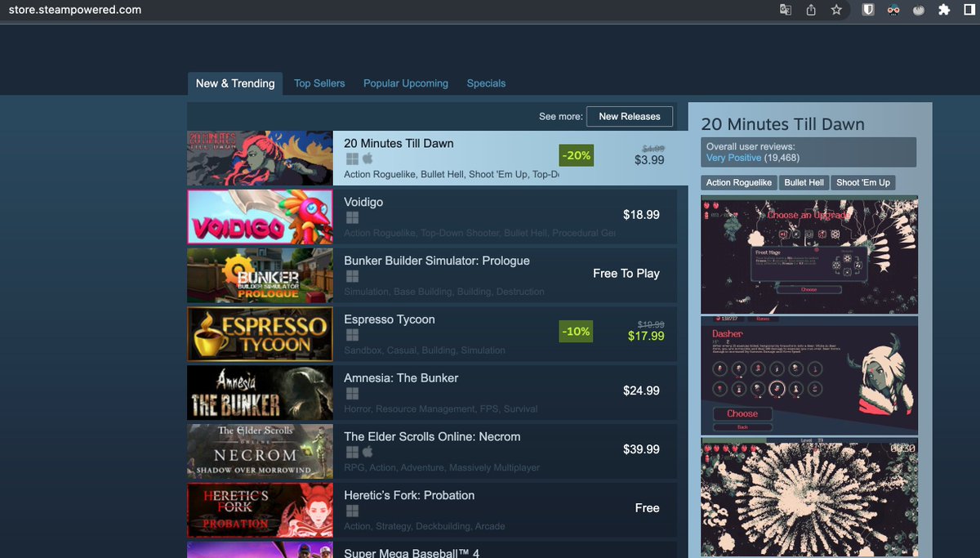
Task: Switch to the New & Trending tab
Action: coord(235,83)
